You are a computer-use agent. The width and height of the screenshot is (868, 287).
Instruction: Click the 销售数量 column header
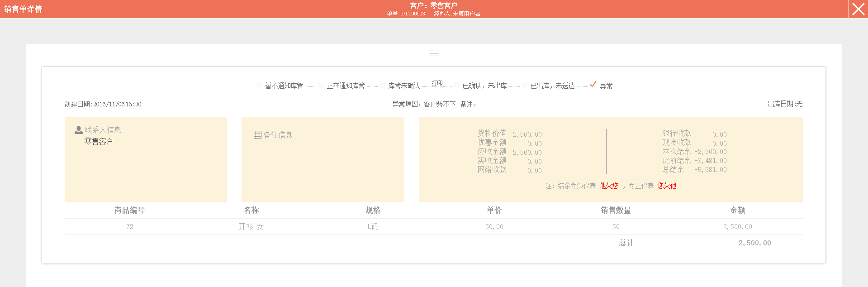(x=616, y=210)
